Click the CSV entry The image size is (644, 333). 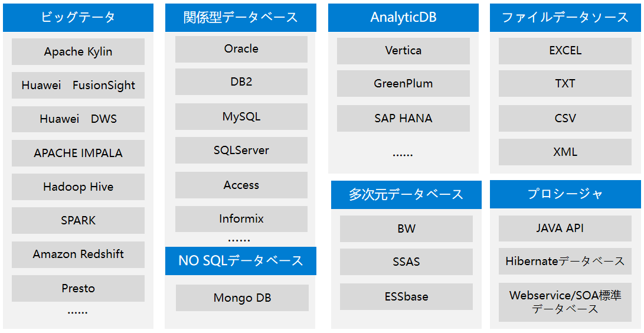pos(565,118)
